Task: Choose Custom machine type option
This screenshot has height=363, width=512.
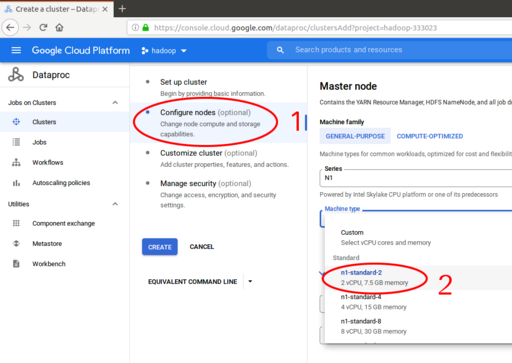Action: (x=418, y=237)
